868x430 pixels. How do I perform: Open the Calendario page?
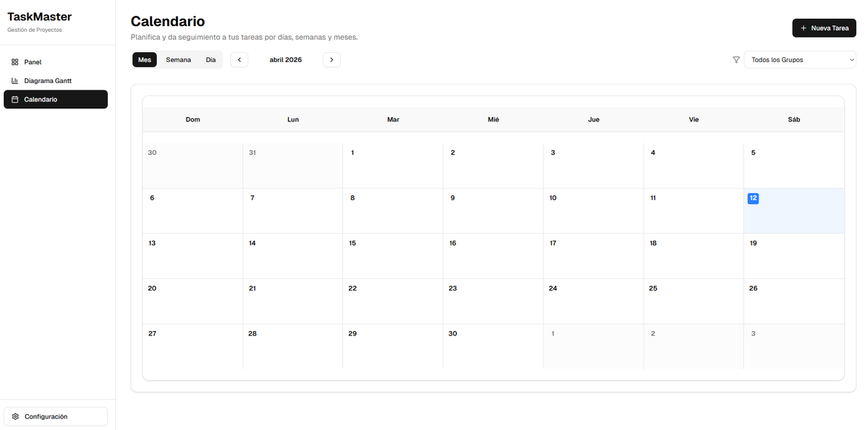(56, 100)
